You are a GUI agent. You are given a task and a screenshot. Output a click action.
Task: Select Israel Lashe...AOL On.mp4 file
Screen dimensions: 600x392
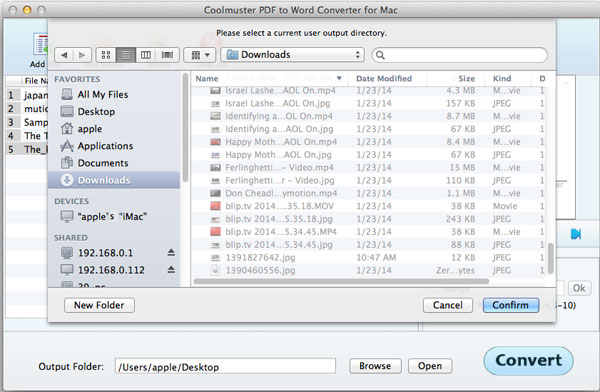click(x=368, y=91)
